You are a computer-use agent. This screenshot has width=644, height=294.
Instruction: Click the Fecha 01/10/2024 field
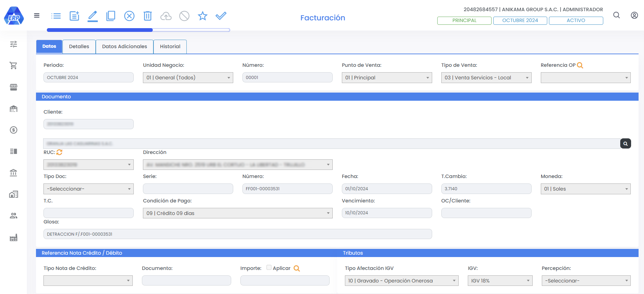point(387,189)
